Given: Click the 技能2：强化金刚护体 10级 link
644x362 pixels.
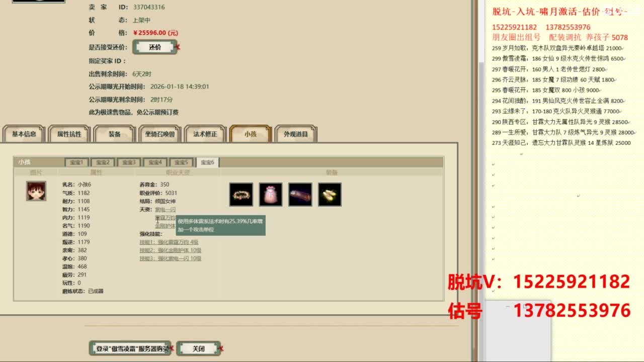Looking at the screenshot, I should point(170,250).
